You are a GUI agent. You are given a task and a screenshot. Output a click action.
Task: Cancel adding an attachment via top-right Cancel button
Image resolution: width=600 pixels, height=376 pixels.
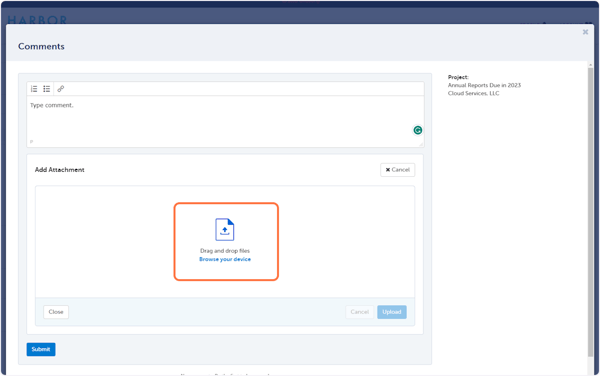(397, 170)
